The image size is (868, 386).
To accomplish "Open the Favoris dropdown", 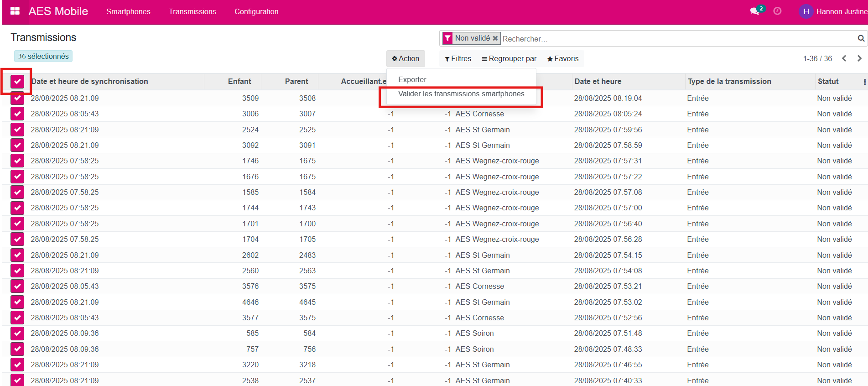I will (563, 59).
